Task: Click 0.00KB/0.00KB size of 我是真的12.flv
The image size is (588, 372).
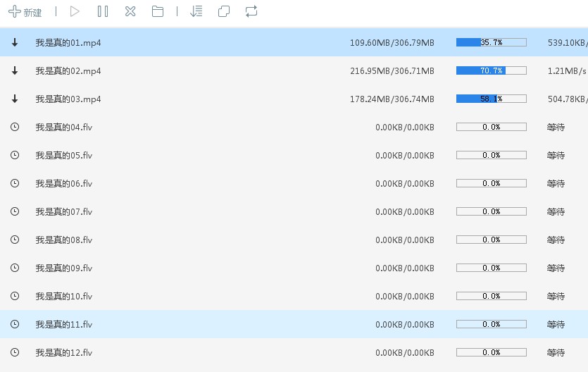Action: (405, 352)
